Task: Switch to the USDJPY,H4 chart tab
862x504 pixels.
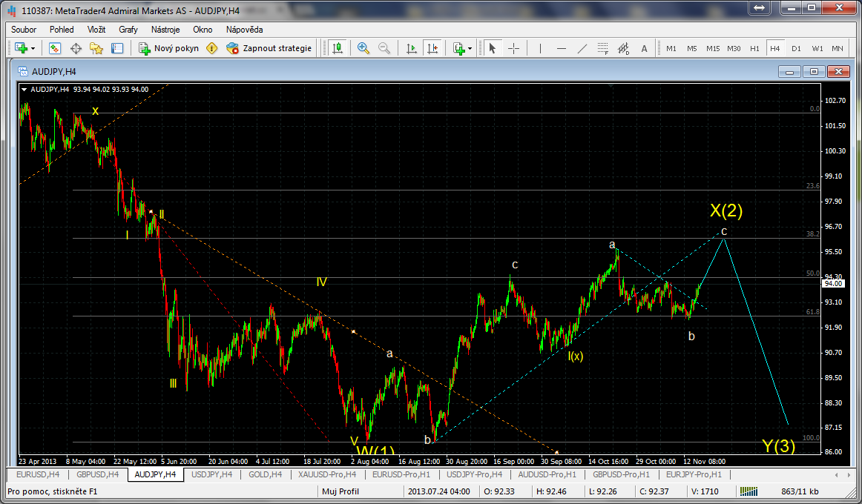Action: (x=211, y=474)
